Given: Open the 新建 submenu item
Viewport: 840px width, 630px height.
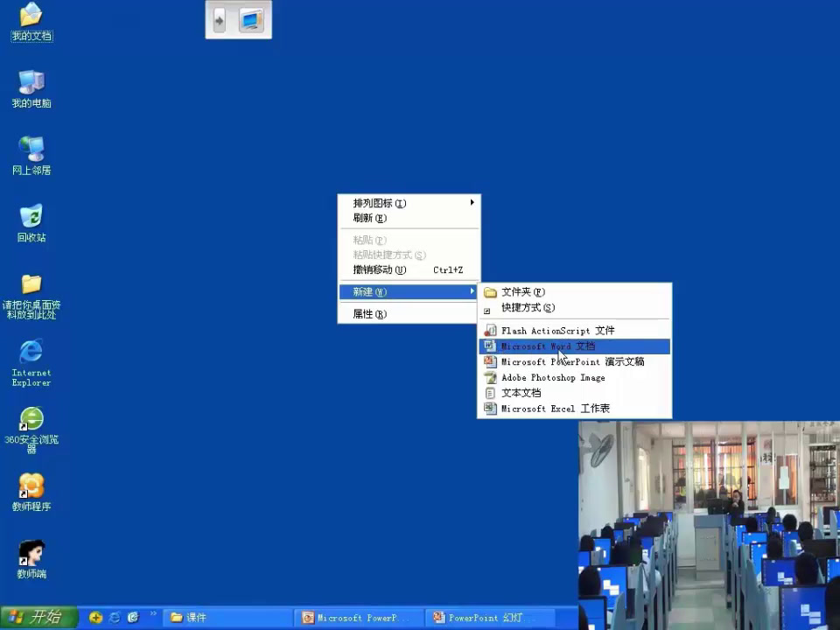Looking at the screenshot, I should click(409, 291).
